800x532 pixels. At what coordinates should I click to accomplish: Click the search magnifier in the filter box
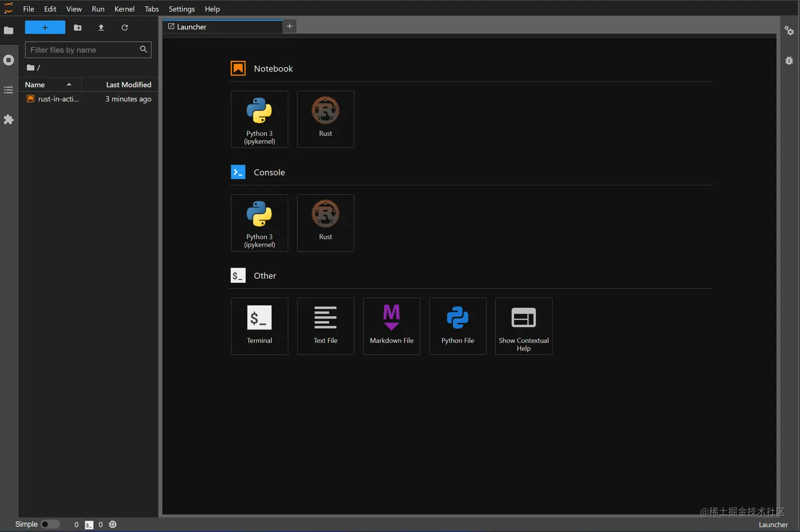143,49
